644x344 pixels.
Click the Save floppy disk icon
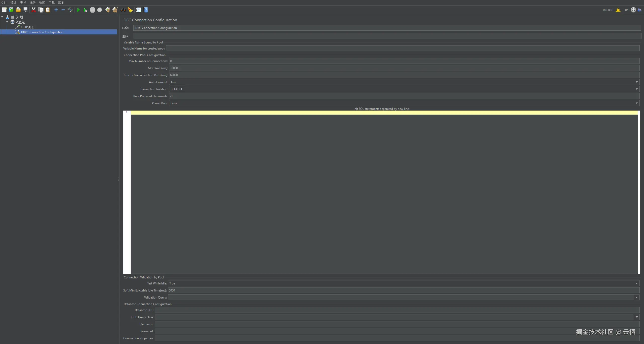click(x=25, y=10)
